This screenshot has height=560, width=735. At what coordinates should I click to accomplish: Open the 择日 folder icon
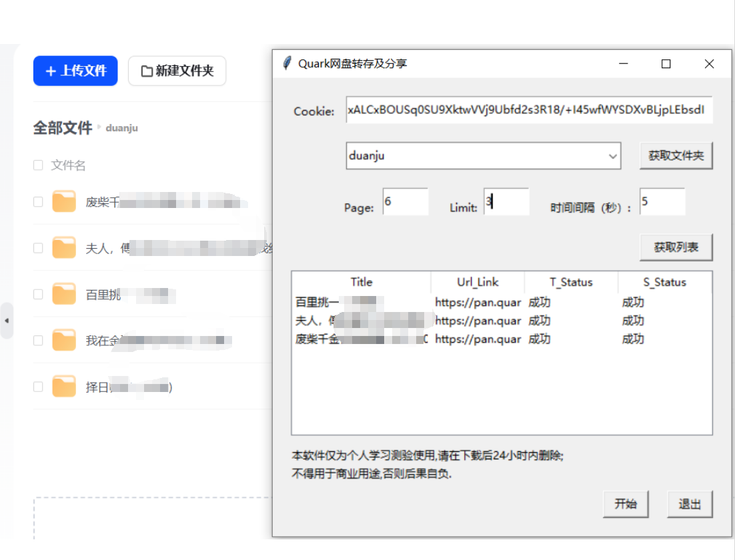coord(64,386)
